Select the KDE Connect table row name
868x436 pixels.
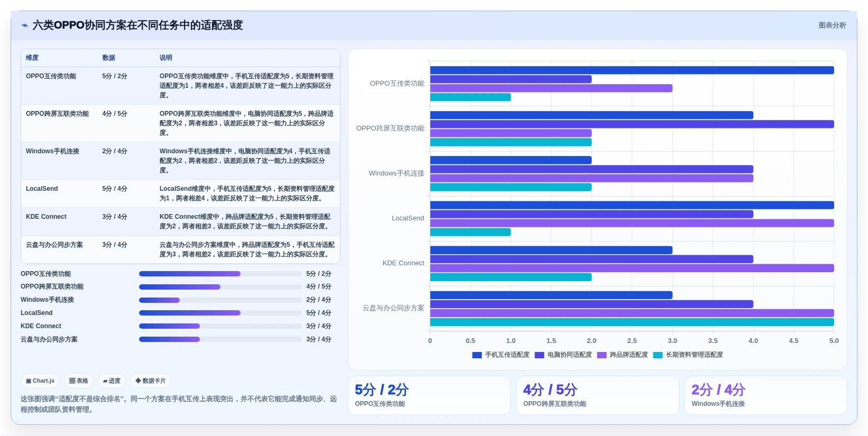[x=46, y=217]
